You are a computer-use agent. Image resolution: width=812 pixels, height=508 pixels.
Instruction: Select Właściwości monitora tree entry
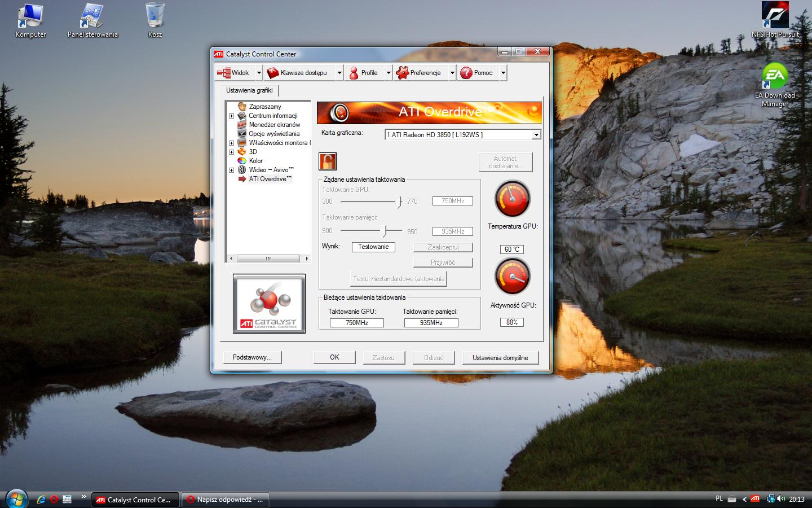(279, 143)
